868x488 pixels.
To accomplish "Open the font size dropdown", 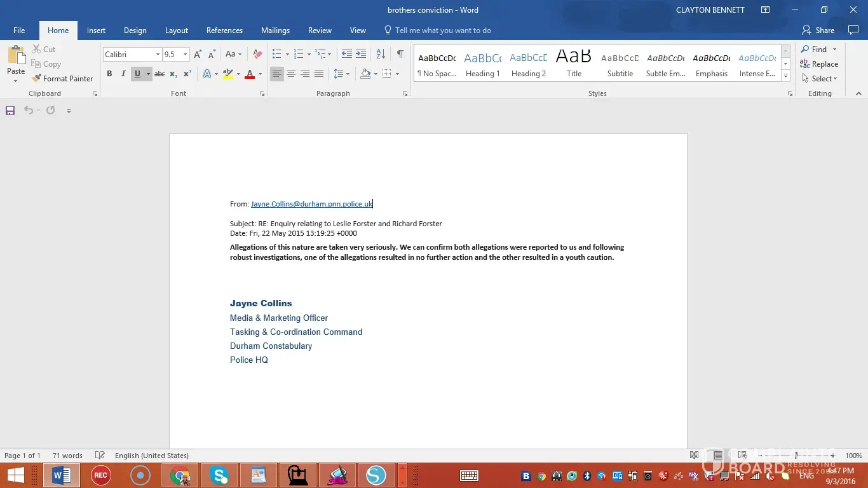I will (x=185, y=55).
